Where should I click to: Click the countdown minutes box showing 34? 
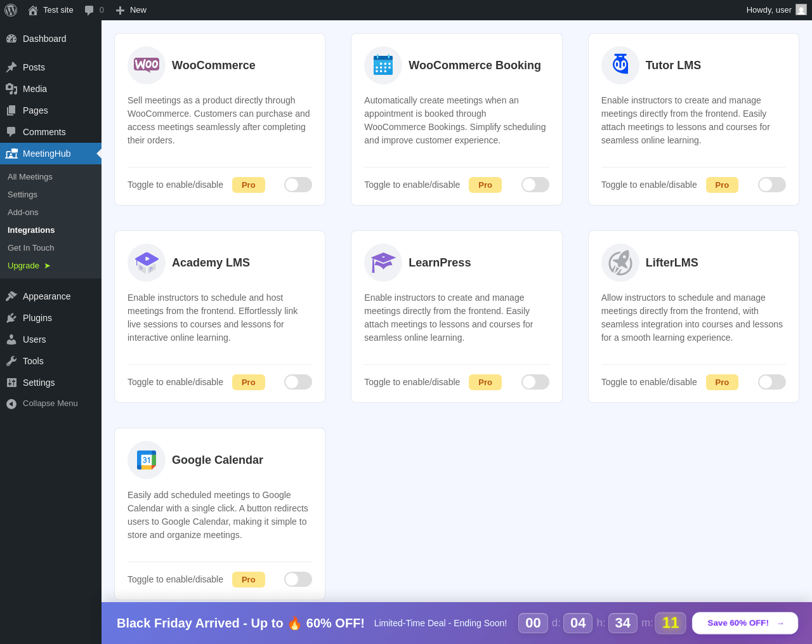(623, 623)
